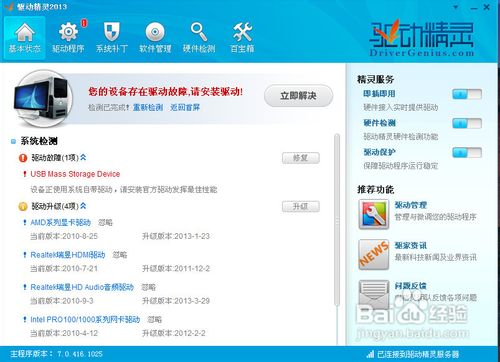Toggle the 驱动保护 switch

click(467, 153)
